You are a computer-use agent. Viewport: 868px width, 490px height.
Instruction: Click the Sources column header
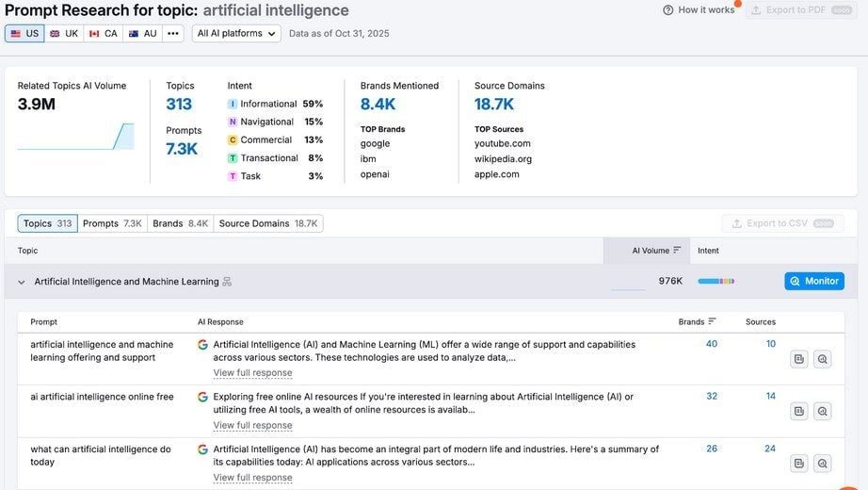(x=761, y=321)
